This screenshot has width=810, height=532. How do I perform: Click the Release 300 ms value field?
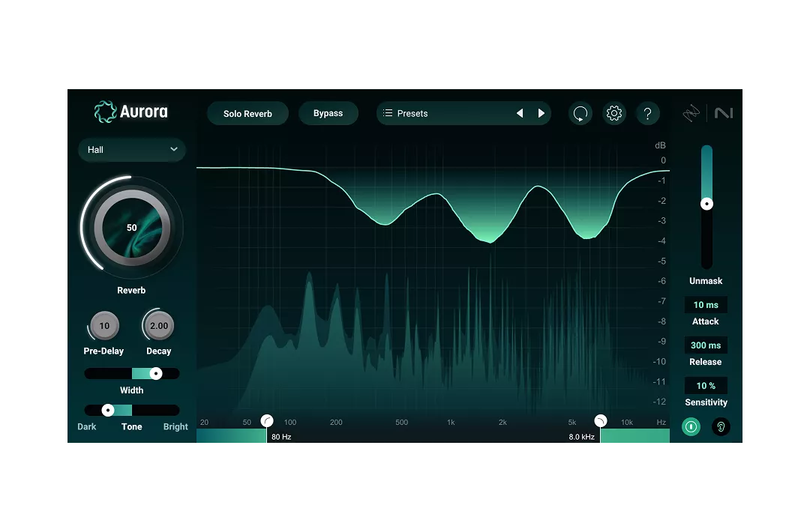706,345
